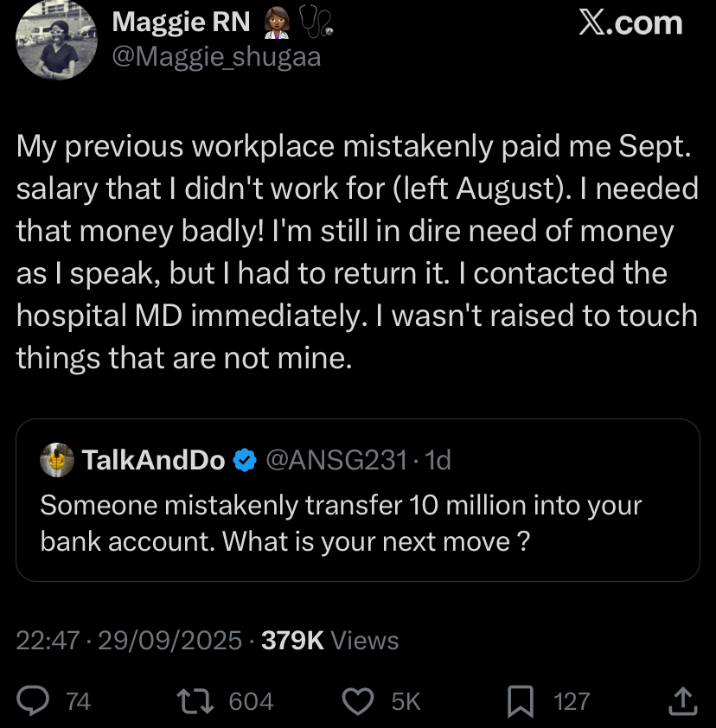Click the X.com logo
This screenshot has width=716, height=728.
(630, 23)
